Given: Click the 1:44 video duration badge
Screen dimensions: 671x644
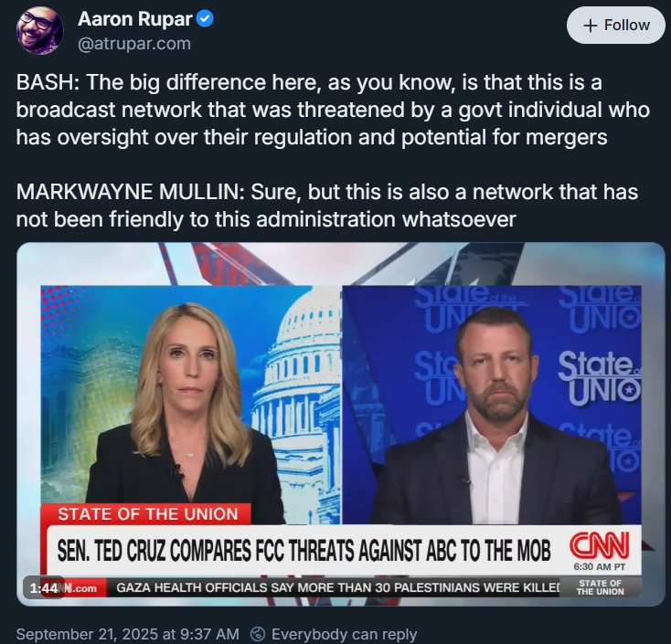Looking at the screenshot, I should 44,588.
